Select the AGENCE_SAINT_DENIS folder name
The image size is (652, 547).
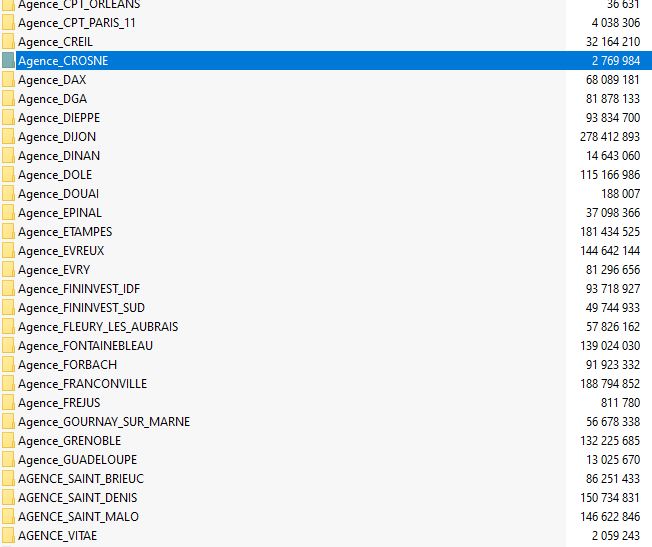click(x=78, y=498)
